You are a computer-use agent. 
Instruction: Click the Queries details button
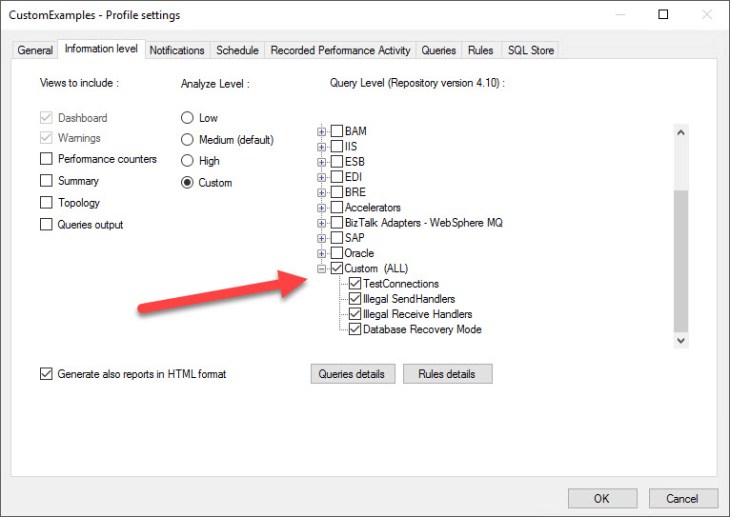(352, 374)
